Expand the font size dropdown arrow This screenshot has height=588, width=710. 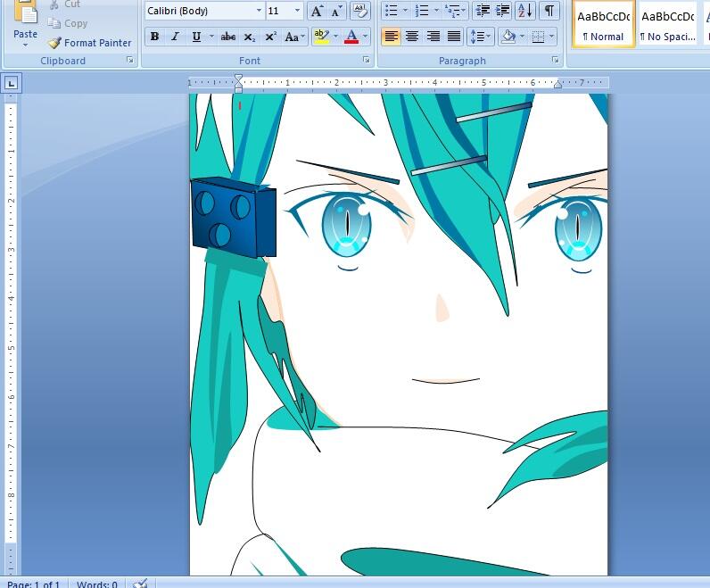298,11
